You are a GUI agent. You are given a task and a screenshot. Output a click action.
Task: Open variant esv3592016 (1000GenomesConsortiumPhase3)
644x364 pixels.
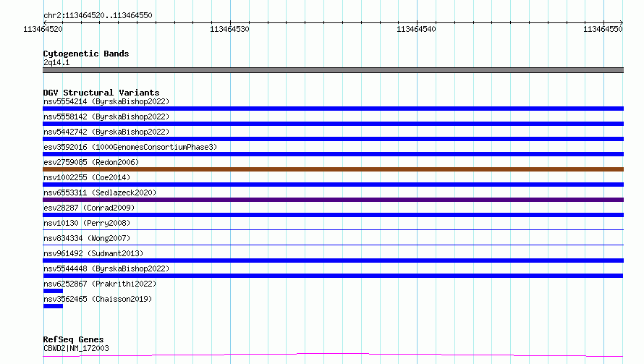click(x=130, y=147)
